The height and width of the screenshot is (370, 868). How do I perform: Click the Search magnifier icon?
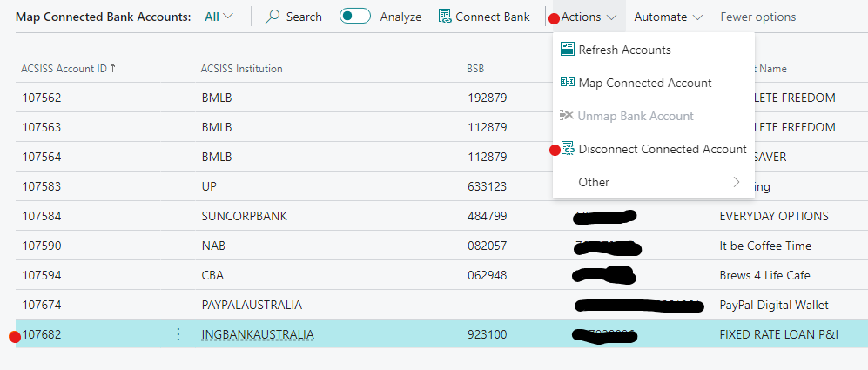pyautogui.click(x=273, y=17)
